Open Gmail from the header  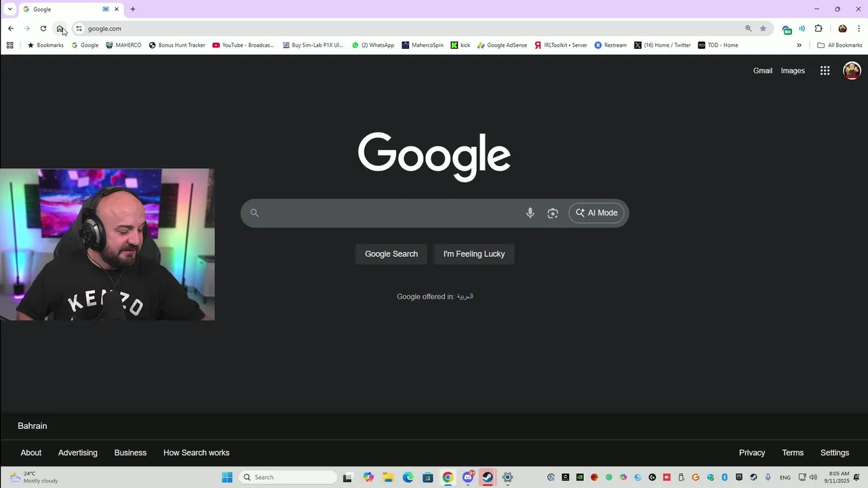point(763,70)
